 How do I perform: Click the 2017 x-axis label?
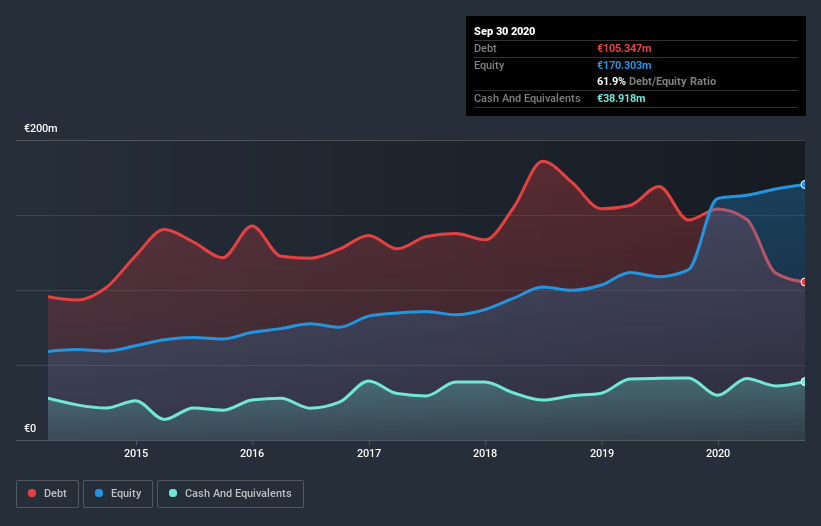pos(369,453)
